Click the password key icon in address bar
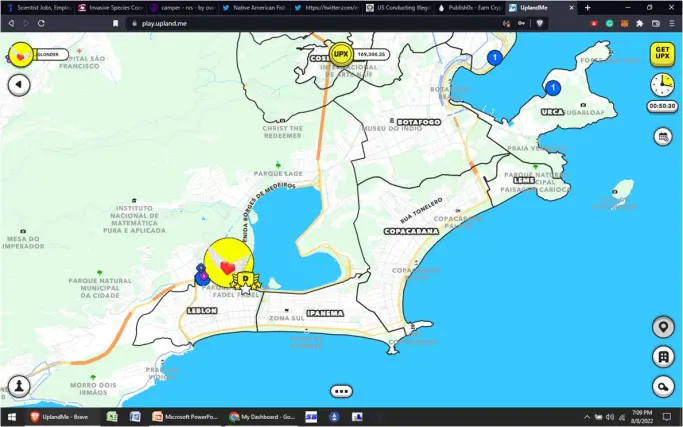 [x=521, y=24]
